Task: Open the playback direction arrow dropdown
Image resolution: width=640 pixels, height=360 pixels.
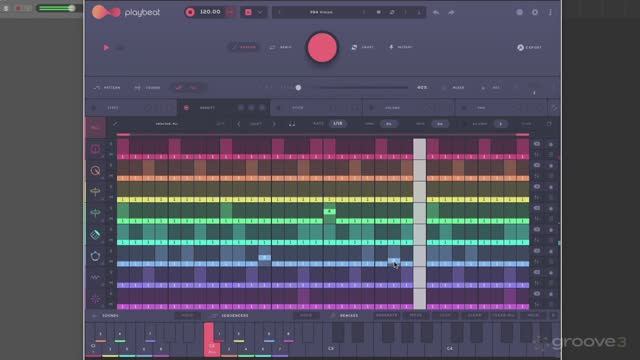Action: point(501,124)
